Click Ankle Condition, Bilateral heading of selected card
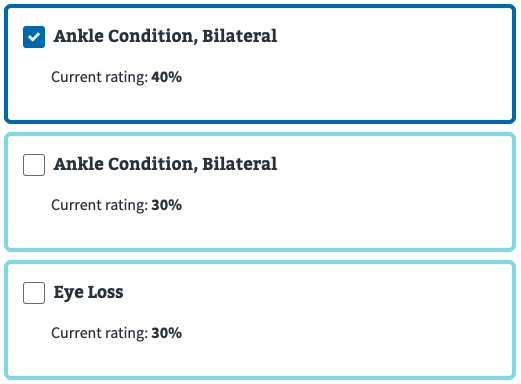The height and width of the screenshot is (384, 521). 165,36
